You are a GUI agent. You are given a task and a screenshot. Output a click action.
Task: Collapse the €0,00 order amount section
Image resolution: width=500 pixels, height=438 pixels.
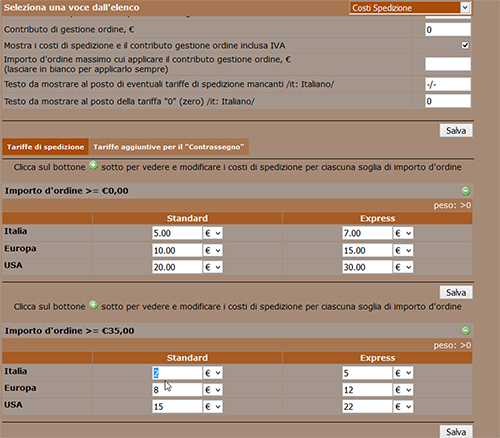[x=466, y=191]
